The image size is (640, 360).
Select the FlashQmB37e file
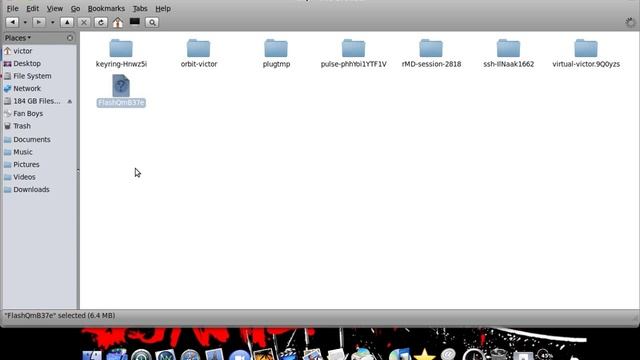click(121, 91)
